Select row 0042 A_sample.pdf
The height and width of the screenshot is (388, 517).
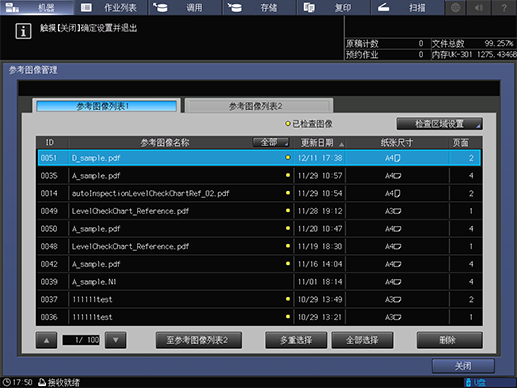[x=259, y=264]
